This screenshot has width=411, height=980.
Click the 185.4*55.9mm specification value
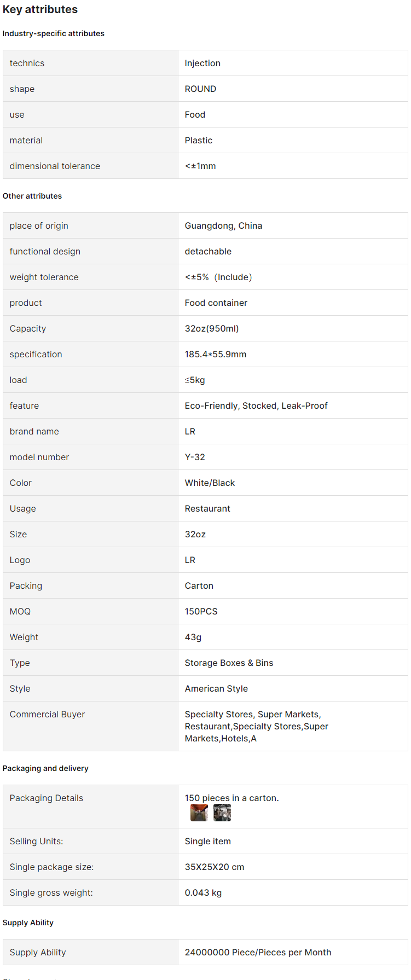click(x=216, y=354)
